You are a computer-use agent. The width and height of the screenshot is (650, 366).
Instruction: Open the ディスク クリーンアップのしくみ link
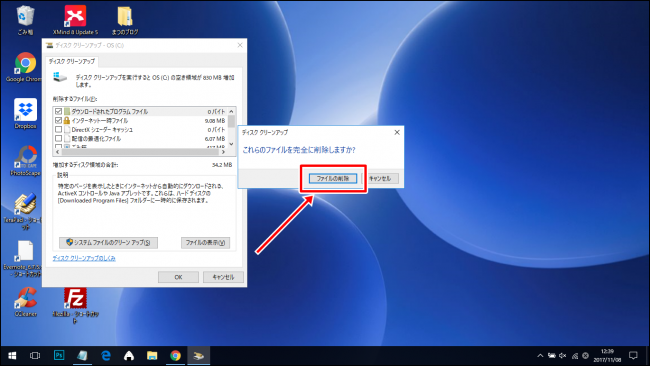pos(84,258)
